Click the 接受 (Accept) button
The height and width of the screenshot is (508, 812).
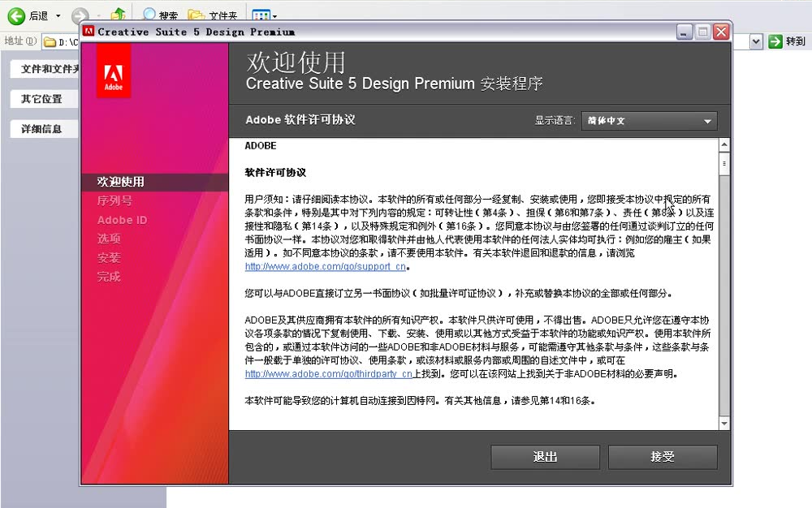663,457
